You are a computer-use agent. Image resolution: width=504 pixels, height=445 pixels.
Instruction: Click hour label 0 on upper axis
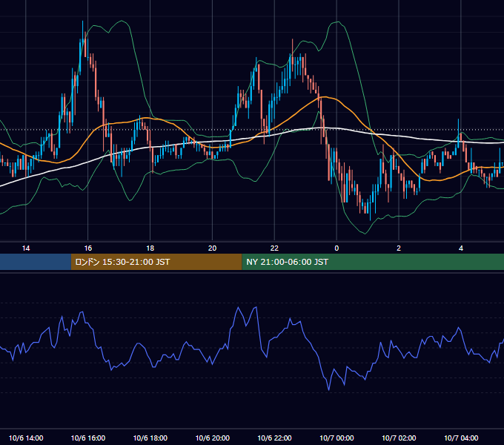click(336, 248)
